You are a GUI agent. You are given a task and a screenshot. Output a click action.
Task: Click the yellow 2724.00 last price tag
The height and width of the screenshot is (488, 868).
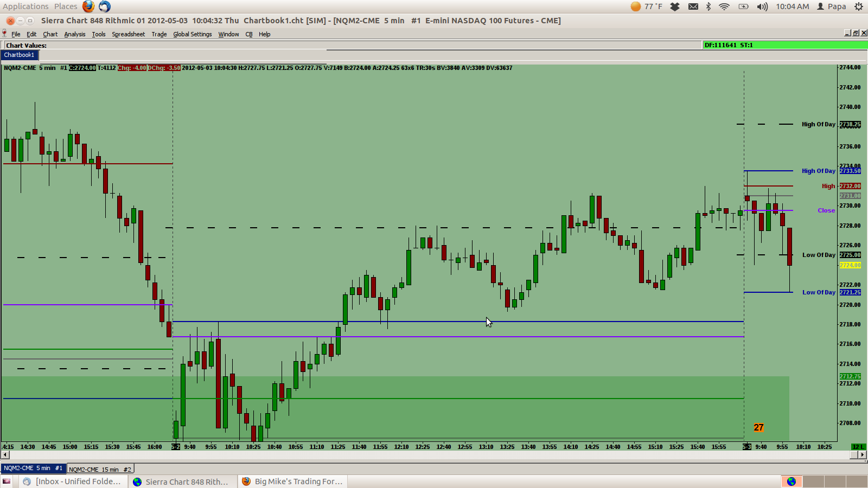coord(850,265)
